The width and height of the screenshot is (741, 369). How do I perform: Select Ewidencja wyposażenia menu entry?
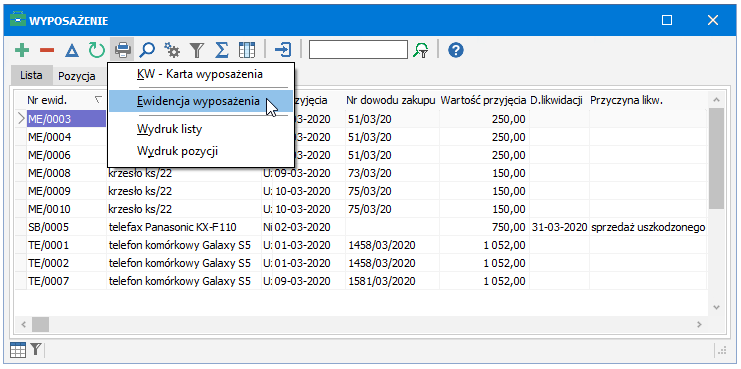pos(201,101)
